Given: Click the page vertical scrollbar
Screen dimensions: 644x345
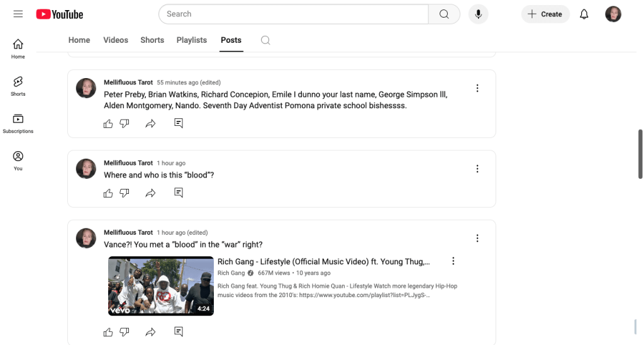Looking at the screenshot, I should point(640,154).
